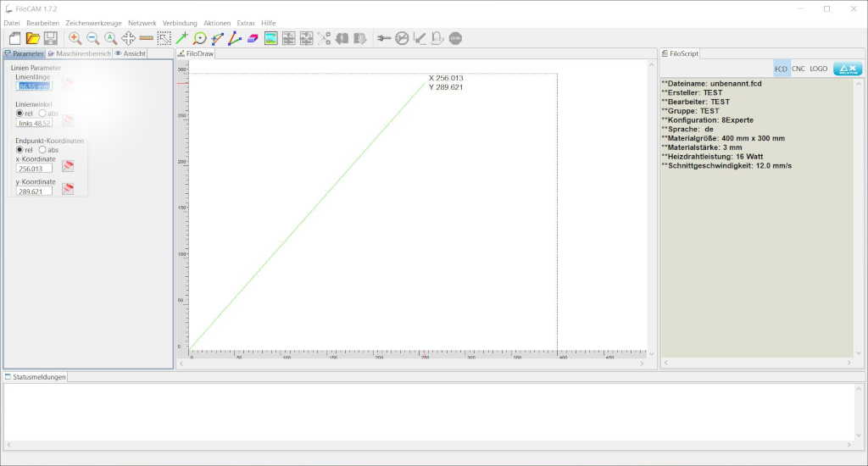Activate the eraser tool
This screenshot has height=466, width=868.
click(x=253, y=38)
